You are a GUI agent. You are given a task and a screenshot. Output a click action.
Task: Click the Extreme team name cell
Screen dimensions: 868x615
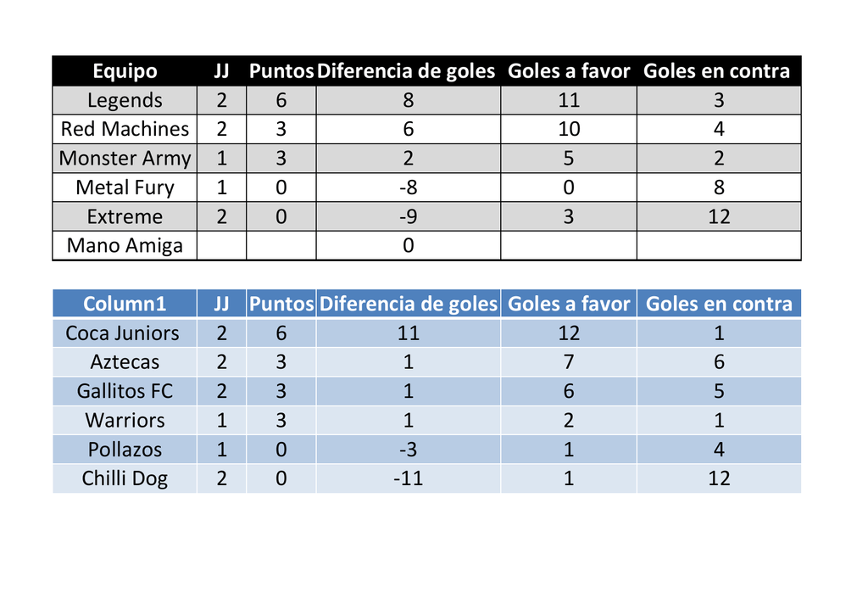(x=125, y=216)
